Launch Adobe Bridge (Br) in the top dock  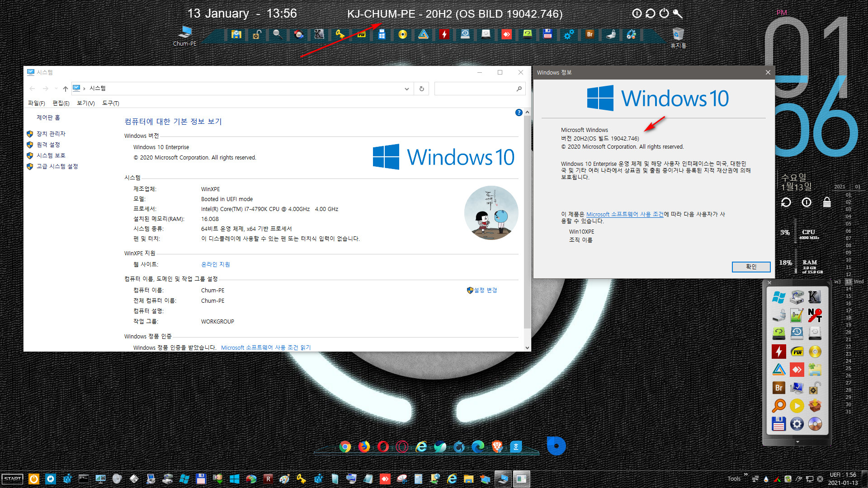coord(590,34)
